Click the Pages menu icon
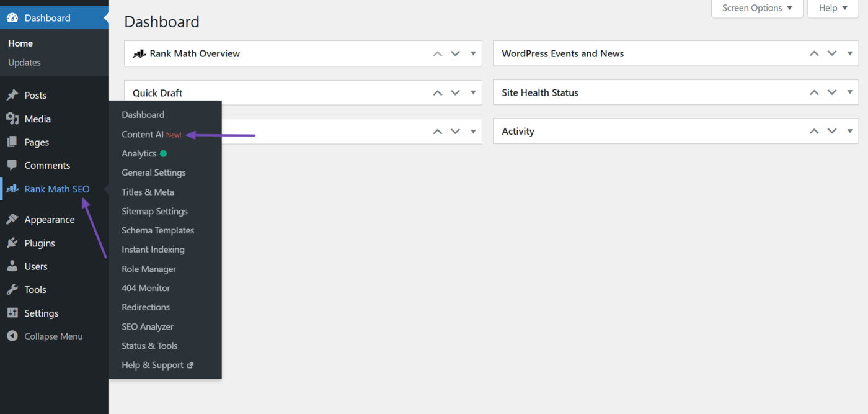868x414 pixels. 14,142
